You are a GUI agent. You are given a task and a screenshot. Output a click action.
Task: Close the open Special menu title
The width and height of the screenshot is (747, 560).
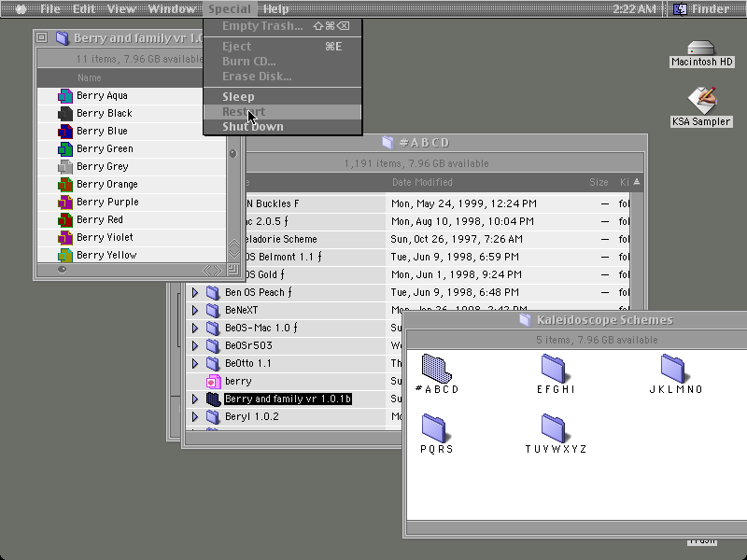[x=230, y=9]
